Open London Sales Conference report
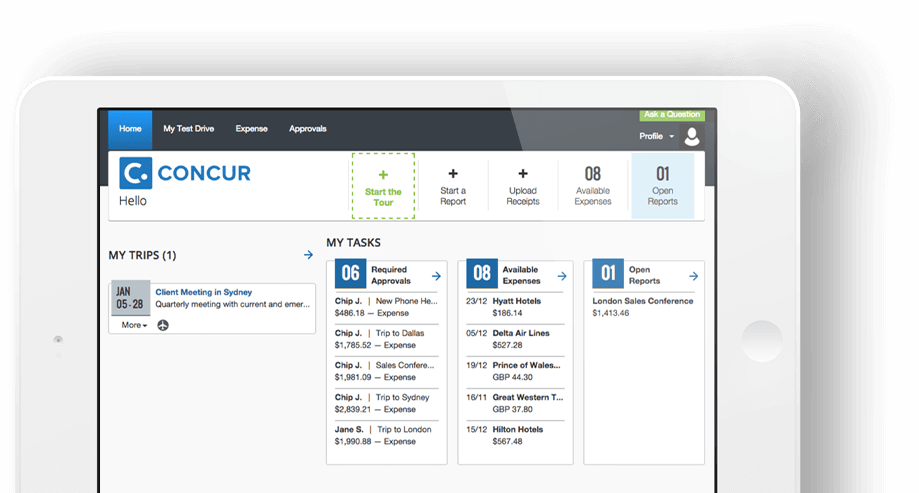Screen dimensions: 919x493 coord(642,301)
